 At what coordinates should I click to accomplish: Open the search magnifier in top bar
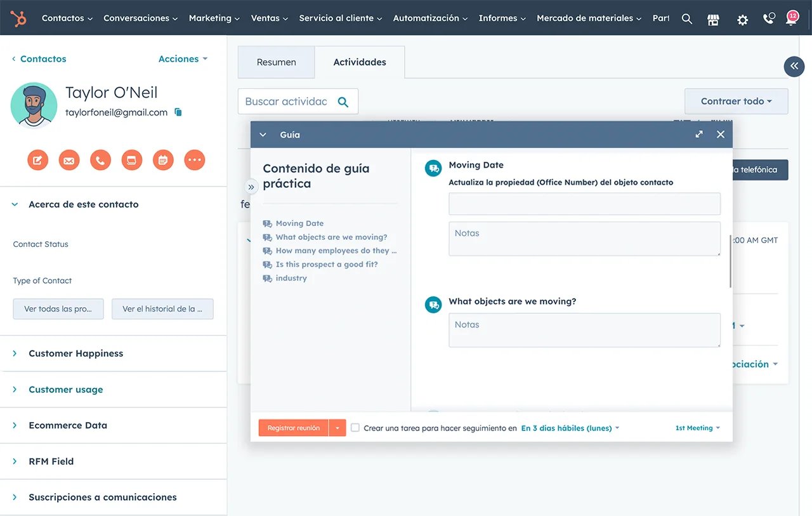[x=687, y=18]
